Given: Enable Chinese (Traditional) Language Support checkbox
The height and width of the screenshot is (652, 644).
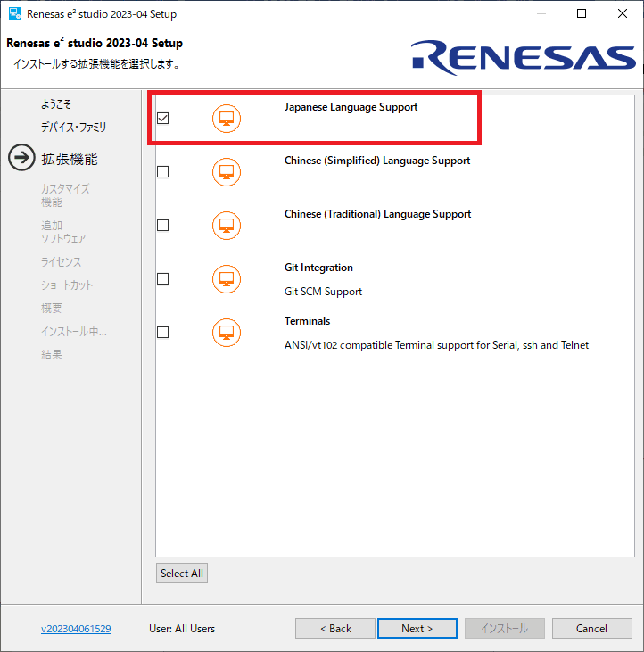Looking at the screenshot, I should (163, 226).
